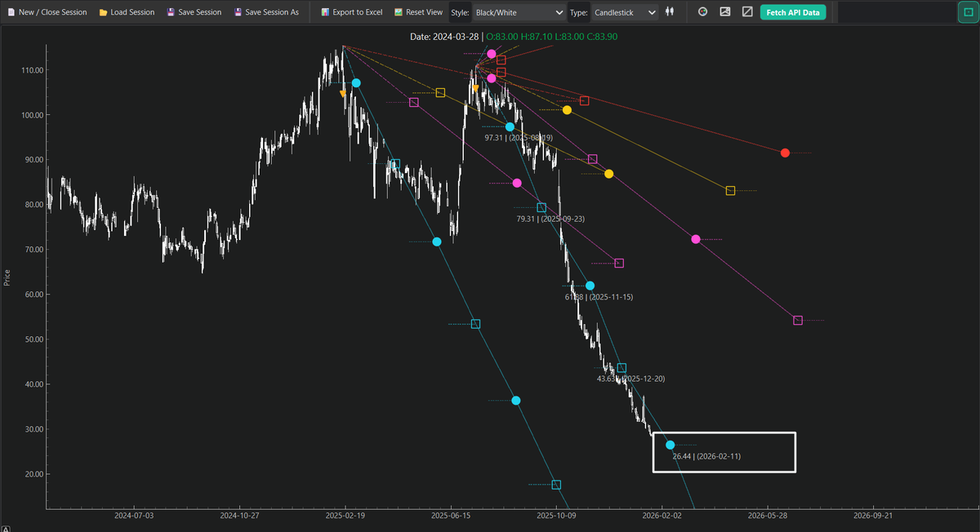980x532 pixels.
Task: Select the rightmost magenta square marker near 54
Action: tap(798, 320)
